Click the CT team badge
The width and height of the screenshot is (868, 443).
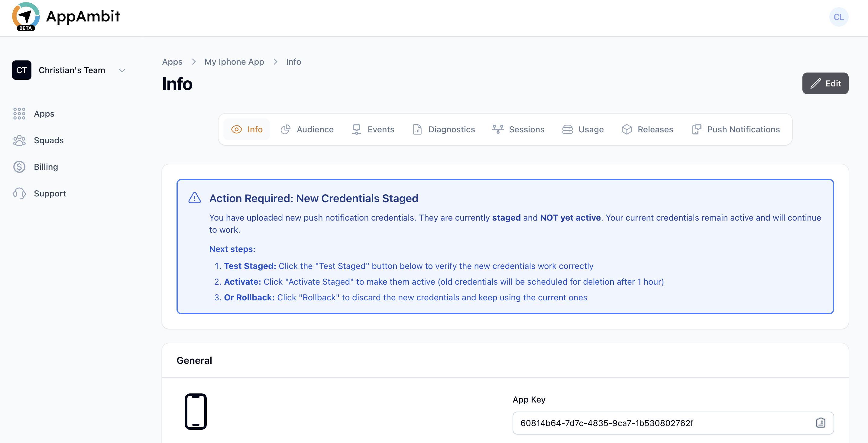[x=21, y=70]
